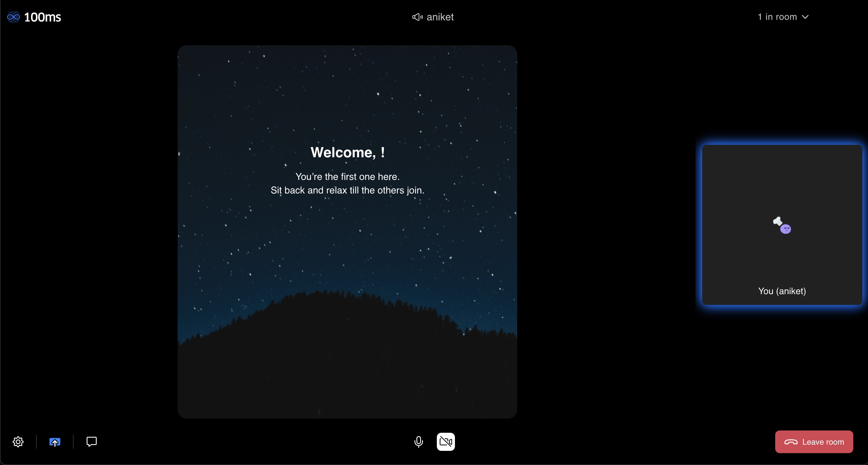Open the settings gear icon
The image size is (868, 465).
(18, 442)
